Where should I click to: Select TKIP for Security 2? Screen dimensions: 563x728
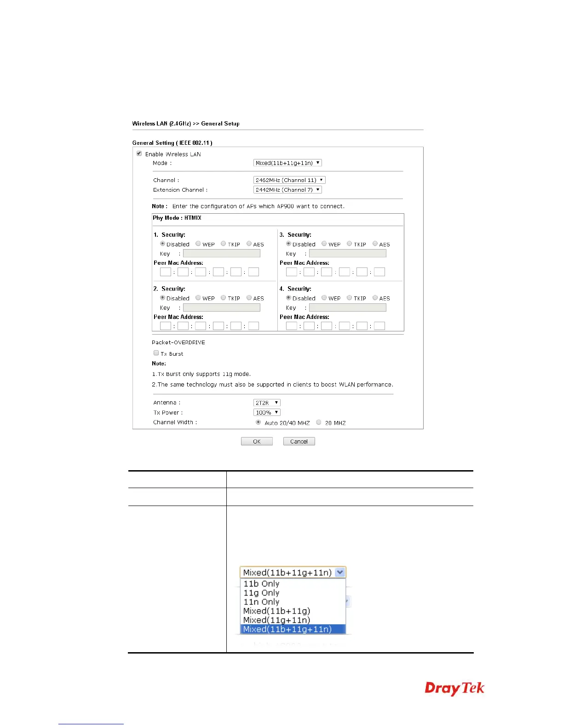click(x=223, y=298)
